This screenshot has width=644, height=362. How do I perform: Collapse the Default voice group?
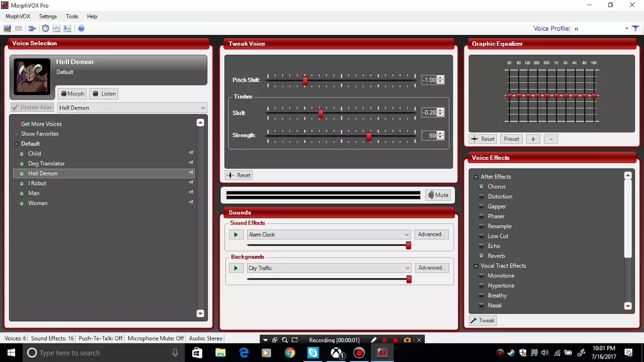coord(16,144)
